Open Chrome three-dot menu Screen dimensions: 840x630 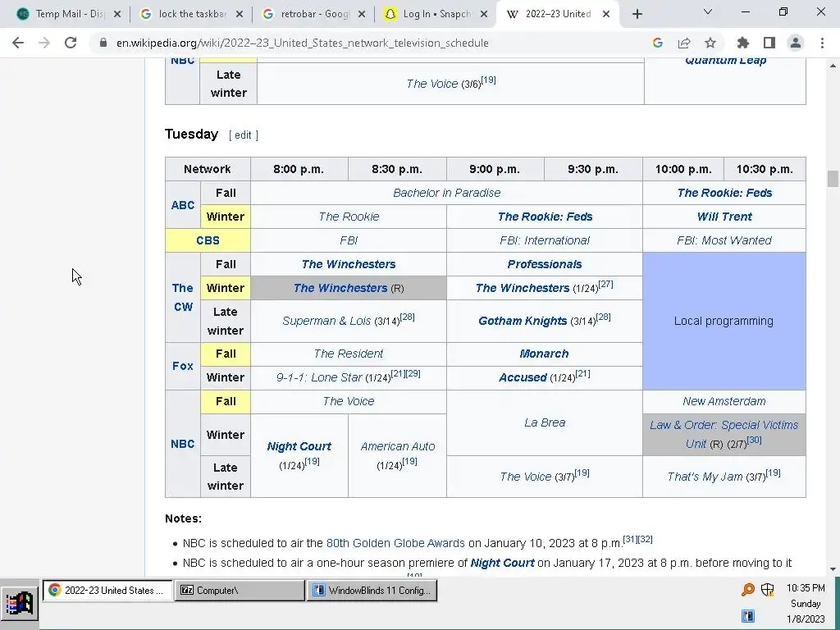point(822,43)
